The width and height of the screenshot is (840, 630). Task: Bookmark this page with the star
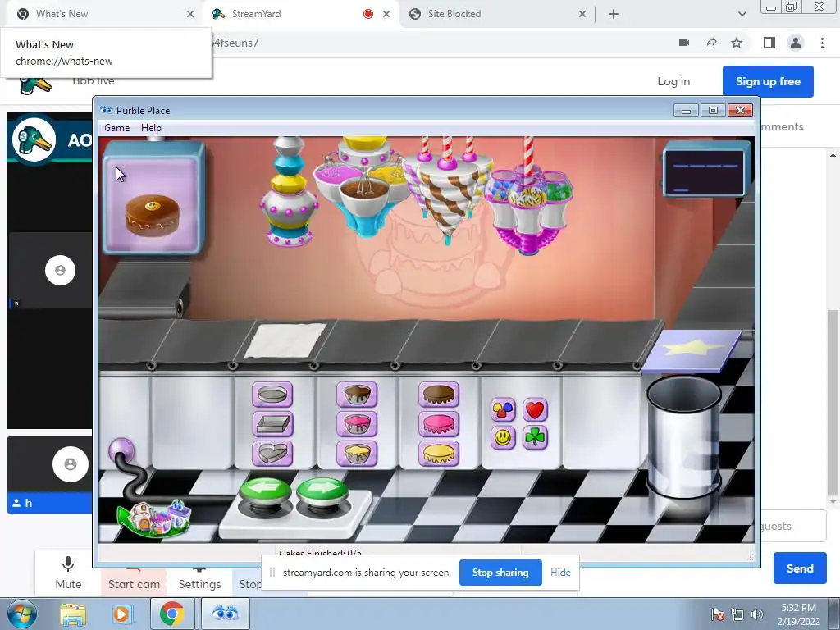(x=737, y=43)
